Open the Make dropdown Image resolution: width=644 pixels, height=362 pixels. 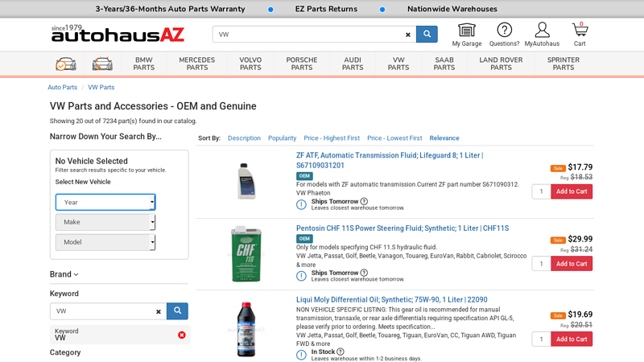(x=105, y=222)
